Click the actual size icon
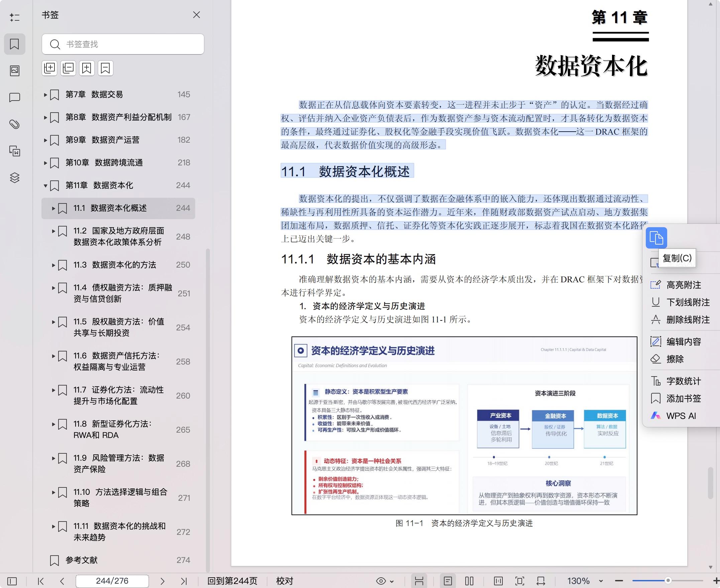This screenshot has width=720, height=588. (x=498, y=581)
